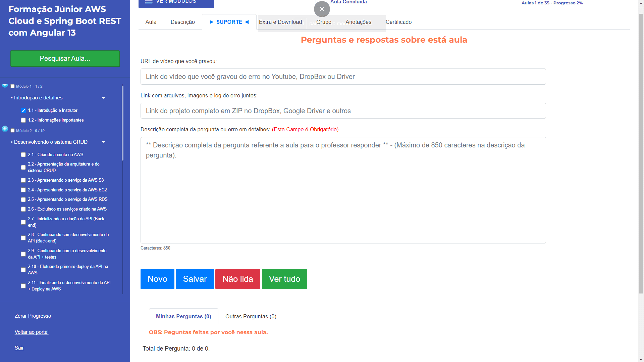Open the Extra e Download tab
This screenshot has width=644, height=362.
(280, 22)
